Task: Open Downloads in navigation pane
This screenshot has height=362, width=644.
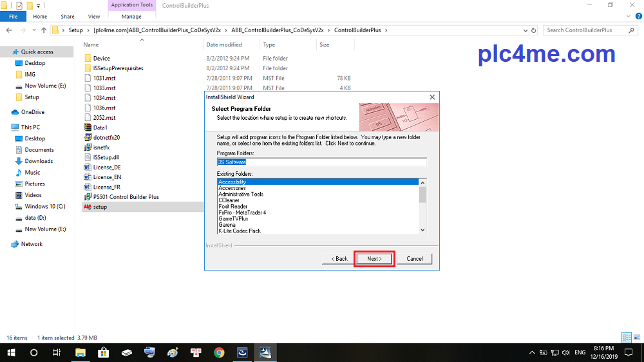Action: click(x=39, y=161)
